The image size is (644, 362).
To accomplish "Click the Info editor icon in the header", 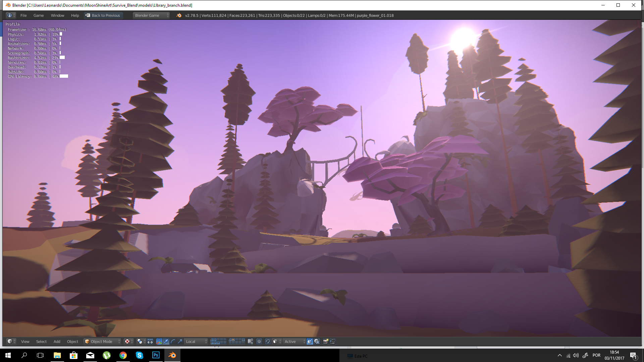I will pyautogui.click(x=9, y=15).
